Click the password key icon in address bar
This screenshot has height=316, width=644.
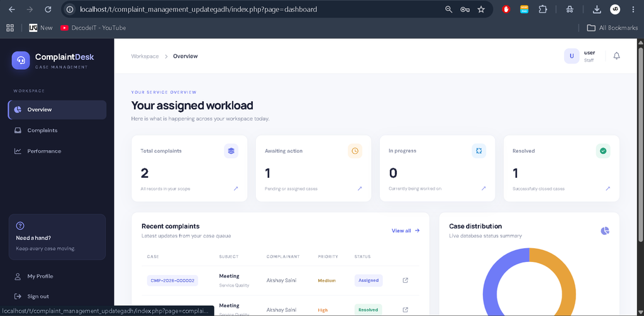coord(465,9)
